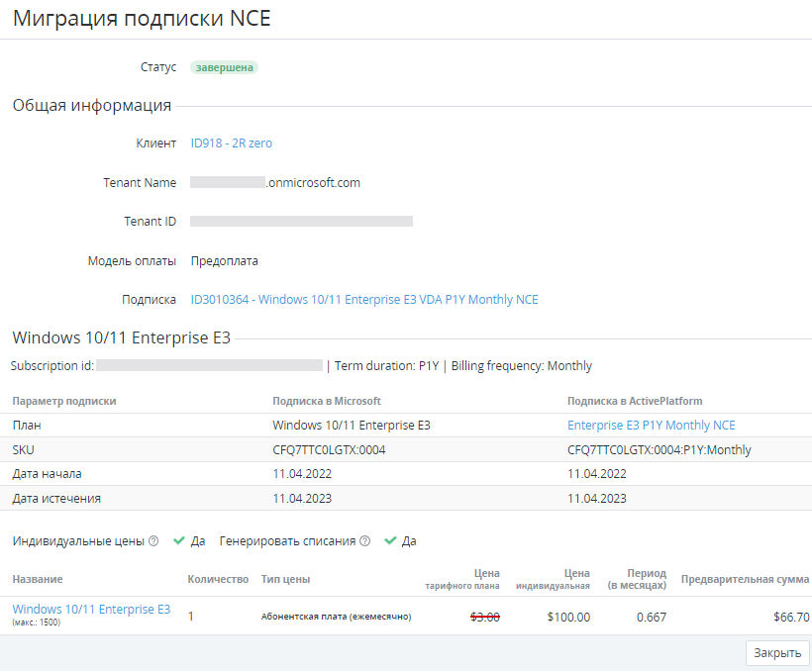Viewport: 812px width, 671px height.
Task: Click the Миграция подписки NCE title
Action: click(142, 19)
